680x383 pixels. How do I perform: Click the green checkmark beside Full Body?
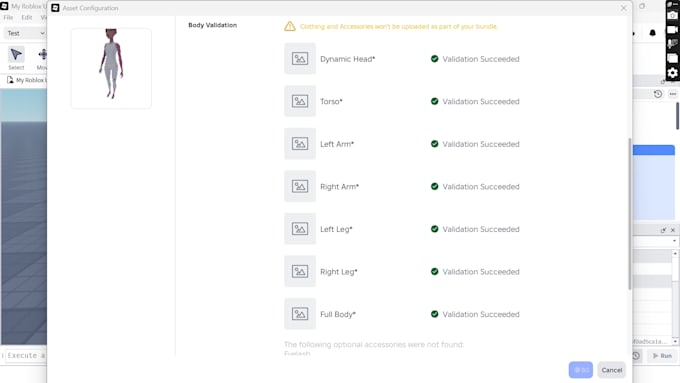point(435,314)
